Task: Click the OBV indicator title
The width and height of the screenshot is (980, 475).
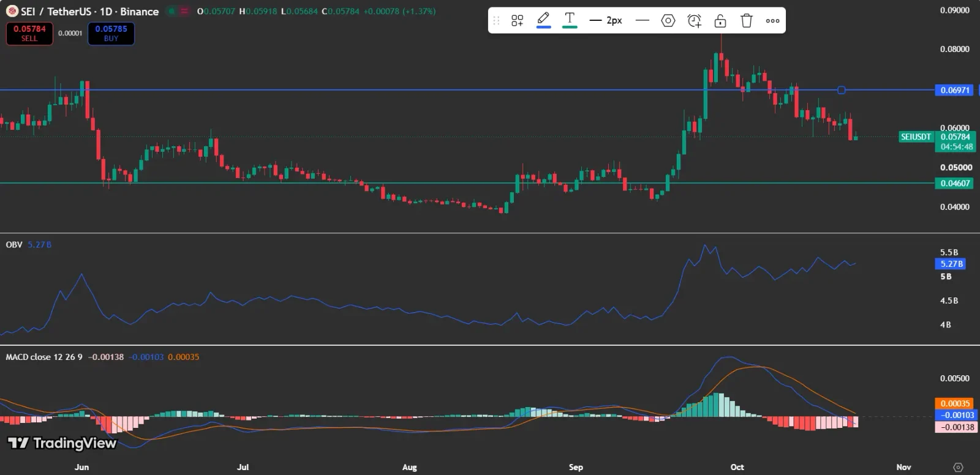Action: (x=14, y=244)
